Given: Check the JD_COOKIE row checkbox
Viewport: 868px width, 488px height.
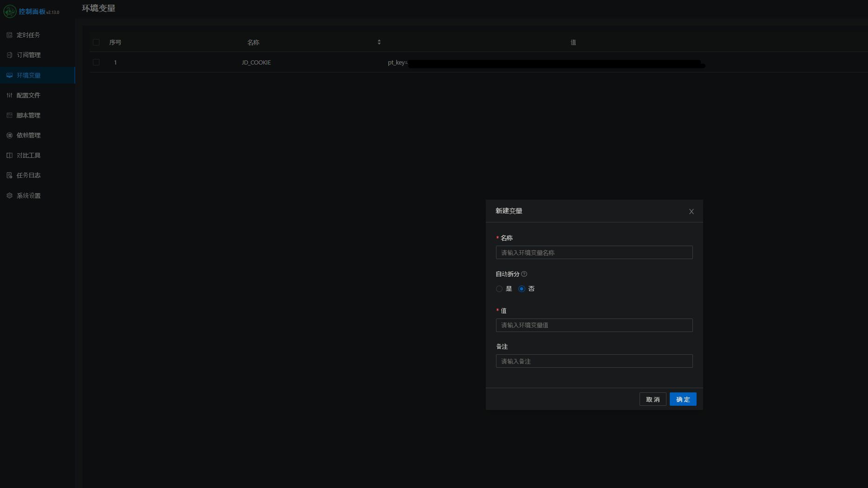Looking at the screenshot, I should (96, 62).
